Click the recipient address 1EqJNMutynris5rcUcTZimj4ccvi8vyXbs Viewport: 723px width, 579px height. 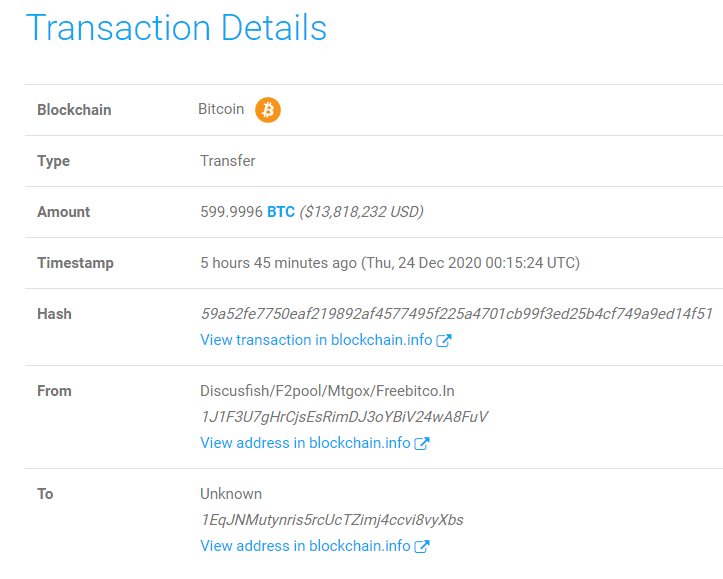(x=331, y=520)
